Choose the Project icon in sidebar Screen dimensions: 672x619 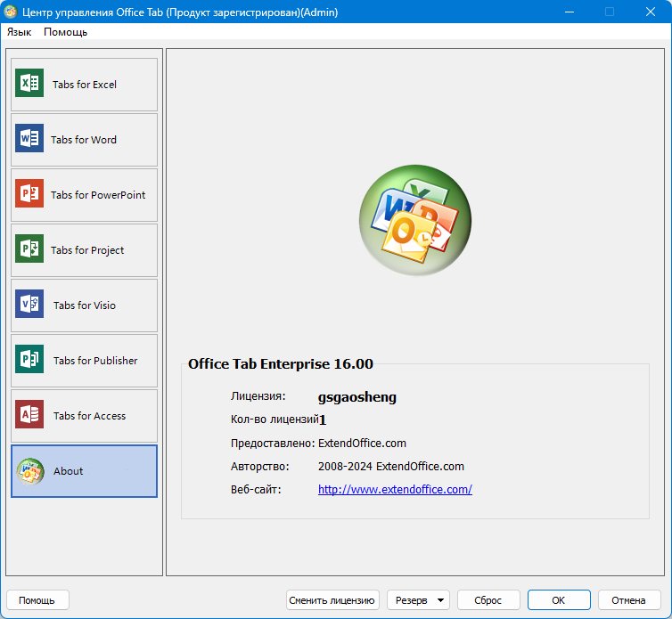pos(29,248)
